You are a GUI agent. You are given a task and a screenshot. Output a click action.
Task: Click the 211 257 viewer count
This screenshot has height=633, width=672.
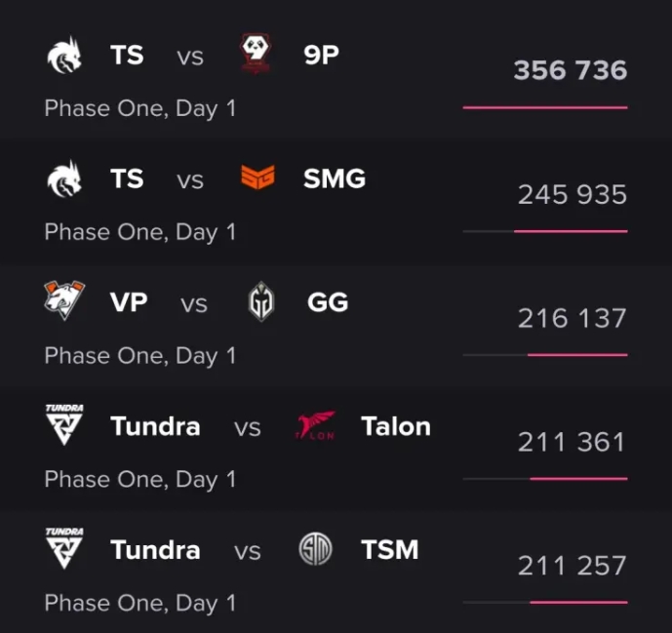pyautogui.click(x=572, y=566)
